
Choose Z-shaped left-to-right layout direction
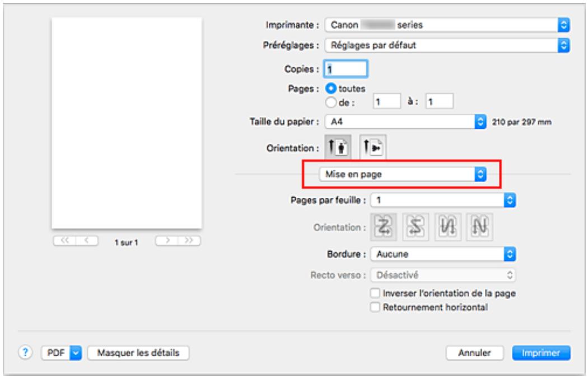[383, 227]
